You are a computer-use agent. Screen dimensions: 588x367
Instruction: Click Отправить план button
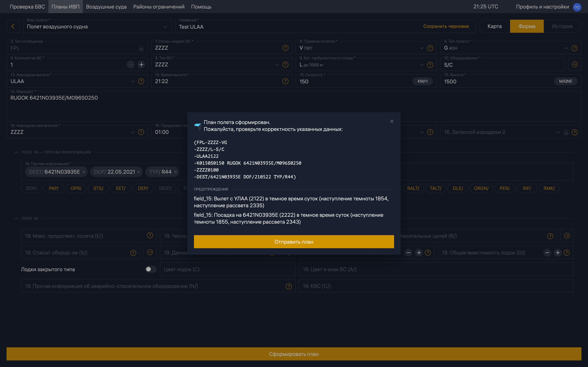294,242
